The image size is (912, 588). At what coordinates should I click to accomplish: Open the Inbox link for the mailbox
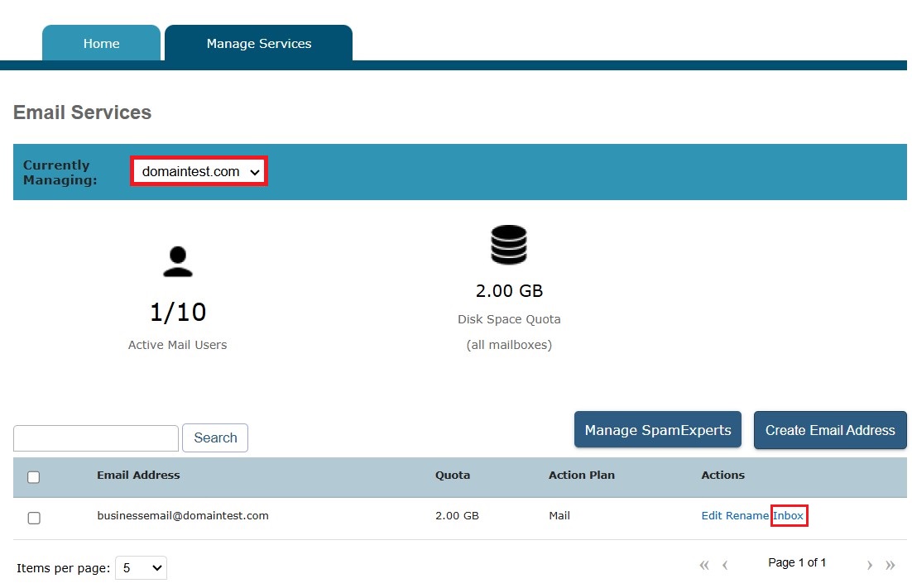pos(789,515)
